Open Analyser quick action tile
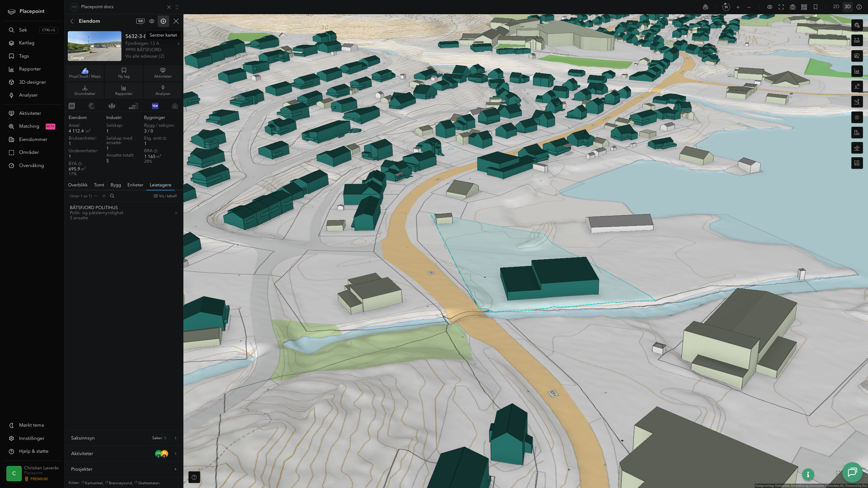868x488 pixels. tap(163, 90)
